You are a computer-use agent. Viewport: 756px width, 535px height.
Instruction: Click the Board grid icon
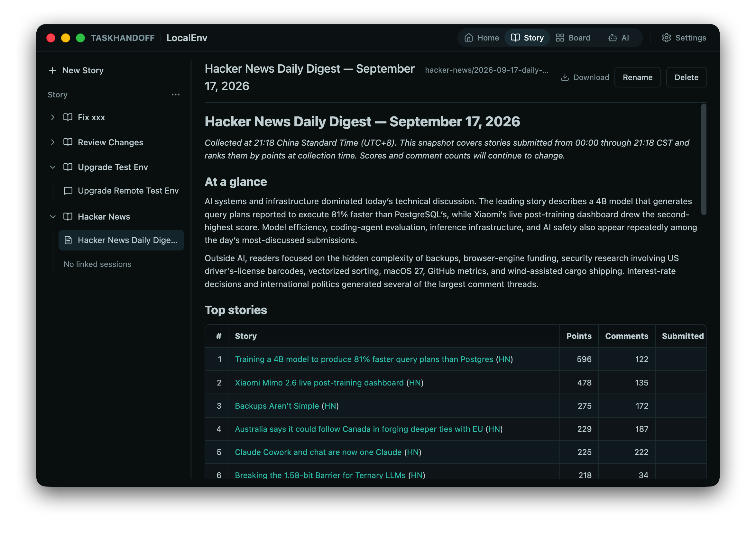[559, 38]
